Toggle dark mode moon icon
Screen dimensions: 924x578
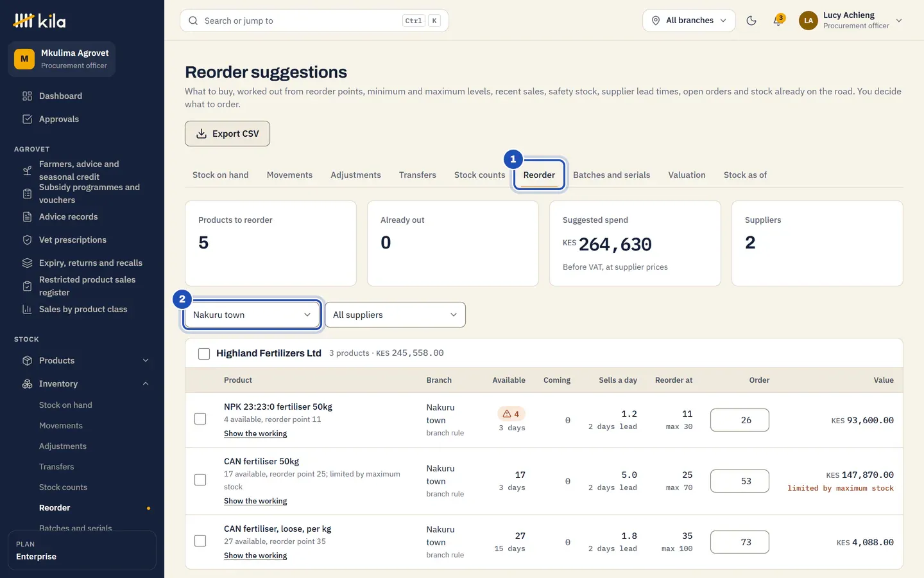point(751,21)
